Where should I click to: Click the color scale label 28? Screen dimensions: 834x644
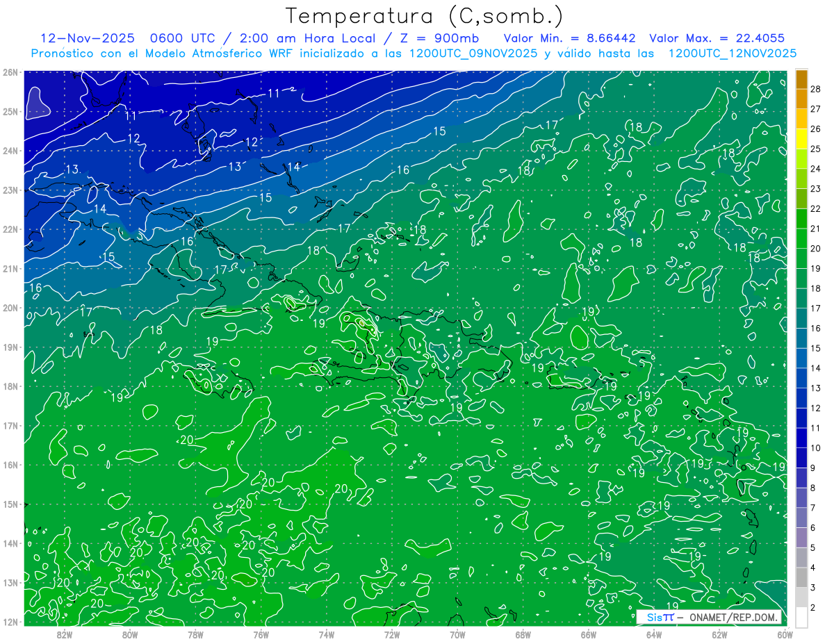point(816,89)
